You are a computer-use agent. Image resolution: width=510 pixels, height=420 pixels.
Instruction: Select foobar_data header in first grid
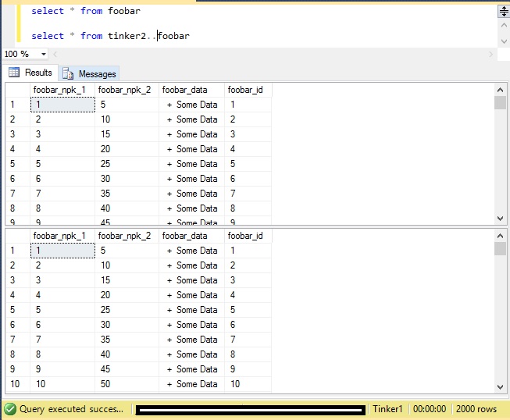pyautogui.click(x=191, y=90)
